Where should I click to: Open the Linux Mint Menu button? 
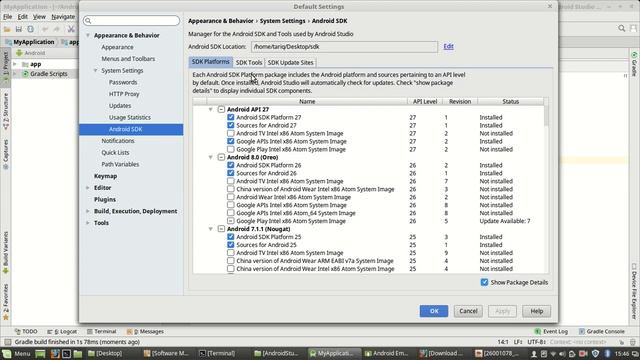(16, 353)
